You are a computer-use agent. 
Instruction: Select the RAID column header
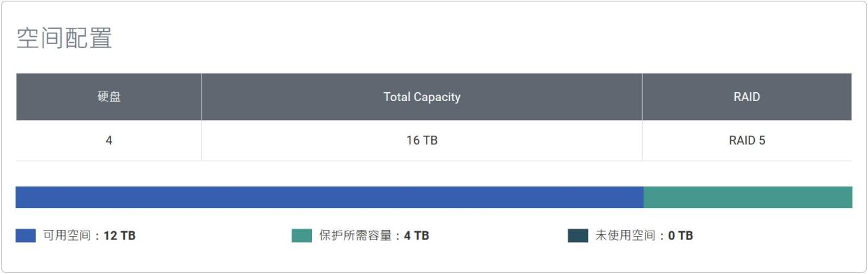coord(747,97)
